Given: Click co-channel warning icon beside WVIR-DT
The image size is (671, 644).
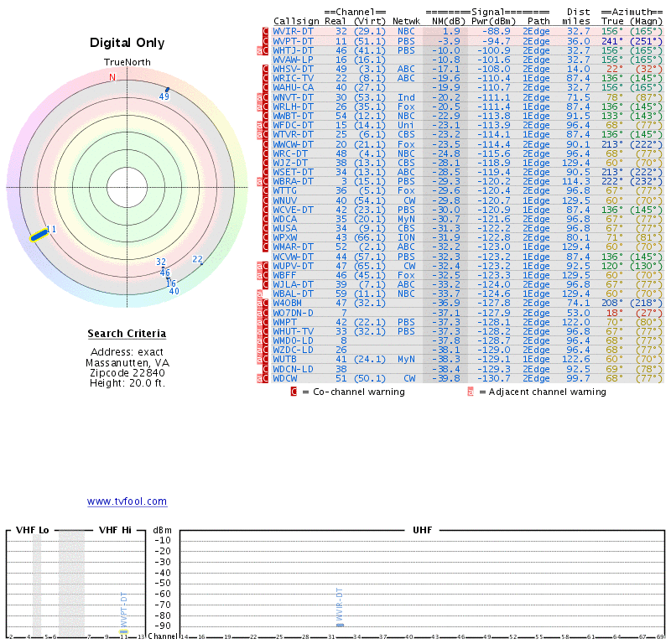Looking at the screenshot, I should (x=266, y=31).
